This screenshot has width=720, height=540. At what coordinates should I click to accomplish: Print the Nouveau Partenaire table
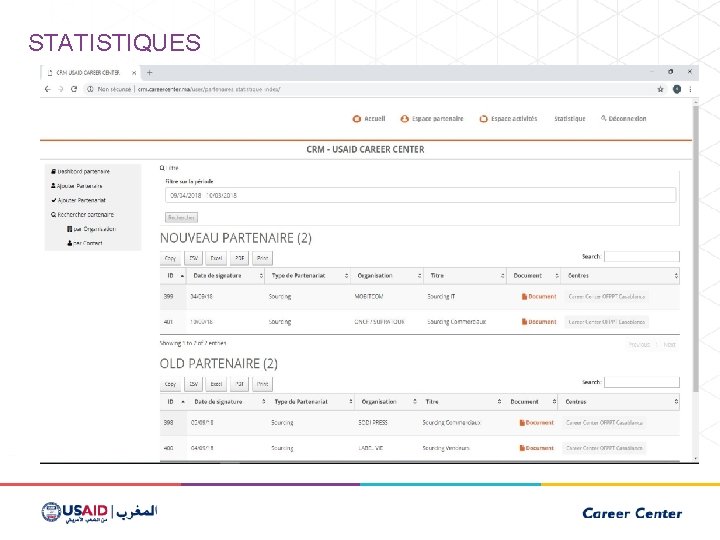click(x=263, y=258)
